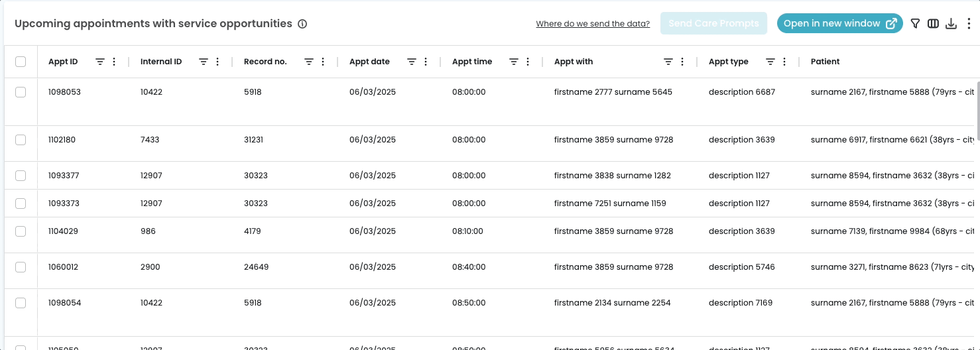Tick the select-all header checkbox
Screen dimensions: 980x350
21,62
